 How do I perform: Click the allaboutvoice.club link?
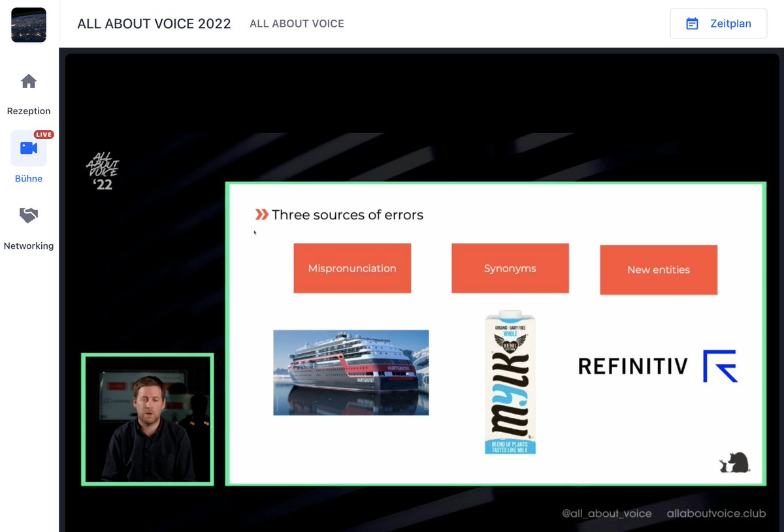click(715, 514)
